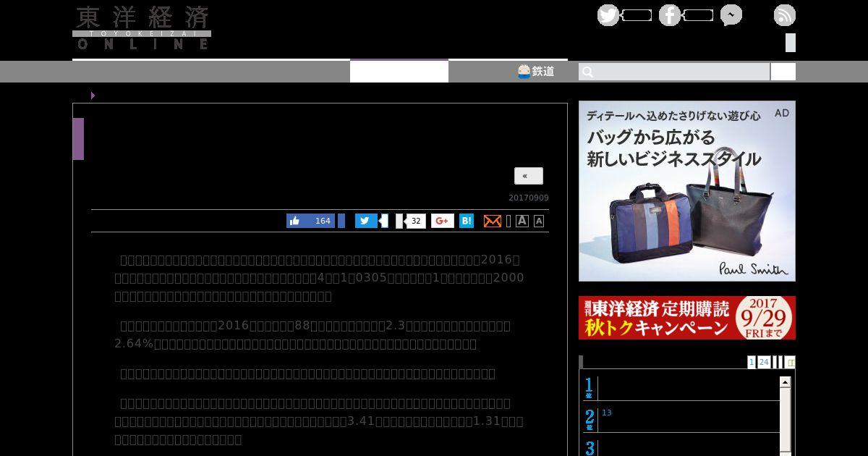The width and height of the screenshot is (868, 456).
Task: Click the Twitter follower count box in header
Action: pyautogui.click(x=637, y=15)
